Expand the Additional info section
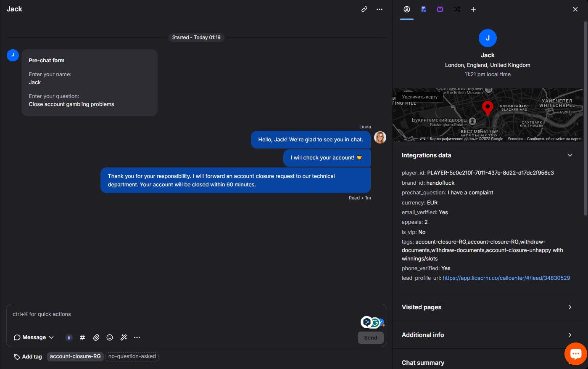This screenshot has height=369, width=588. pyautogui.click(x=488, y=335)
